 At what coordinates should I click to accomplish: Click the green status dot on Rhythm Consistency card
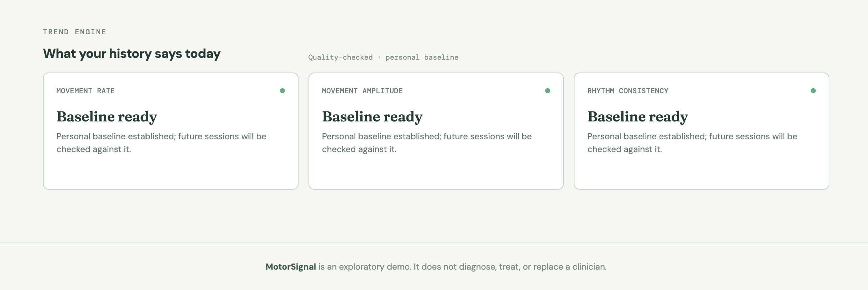[x=813, y=91]
